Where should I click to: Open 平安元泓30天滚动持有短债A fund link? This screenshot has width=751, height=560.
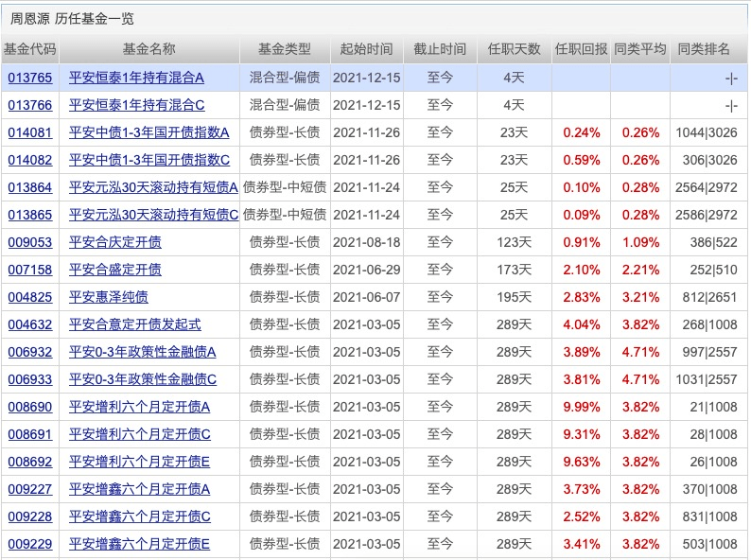pos(153,187)
